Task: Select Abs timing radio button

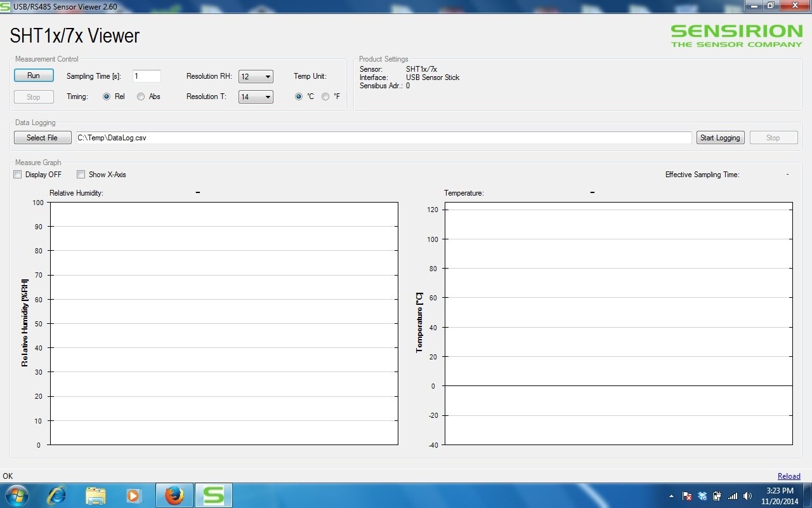Action: (x=141, y=97)
